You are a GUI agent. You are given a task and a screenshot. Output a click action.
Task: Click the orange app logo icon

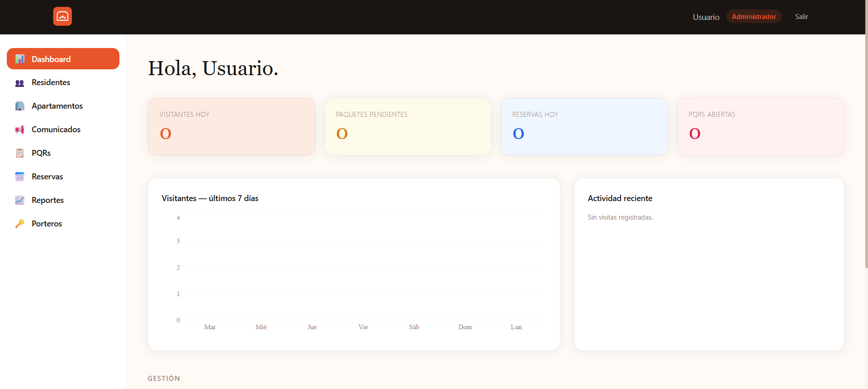pos(62,17)
